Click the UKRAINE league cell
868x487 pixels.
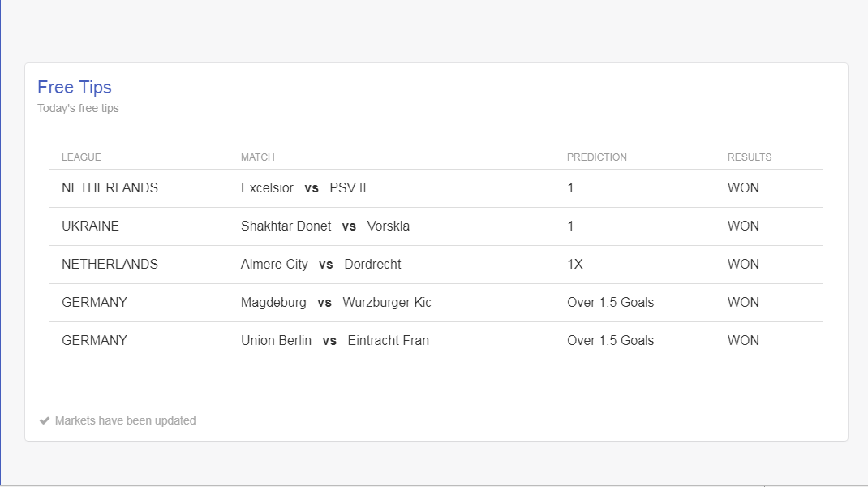point(90,226)
